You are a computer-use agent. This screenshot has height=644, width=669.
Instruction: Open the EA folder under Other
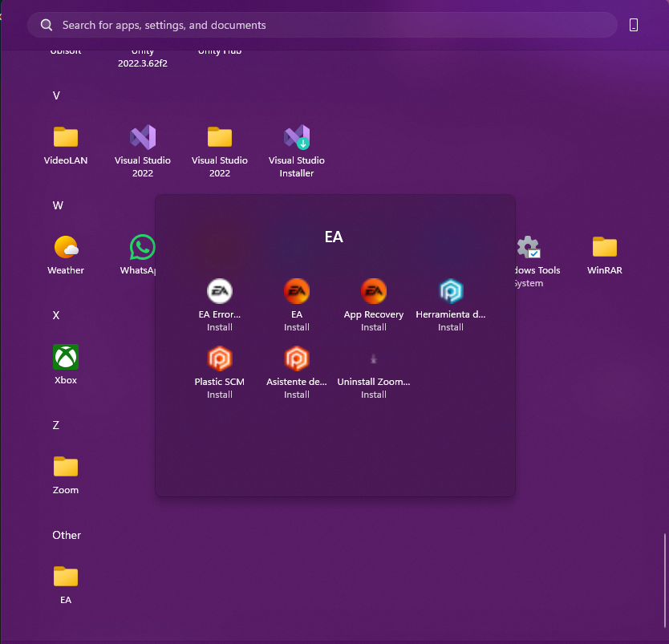pyautogui.click(x=65, y=581)
